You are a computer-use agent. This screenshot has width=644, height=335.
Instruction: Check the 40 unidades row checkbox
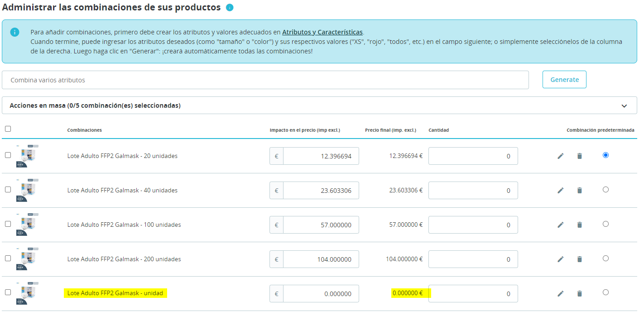8,189
